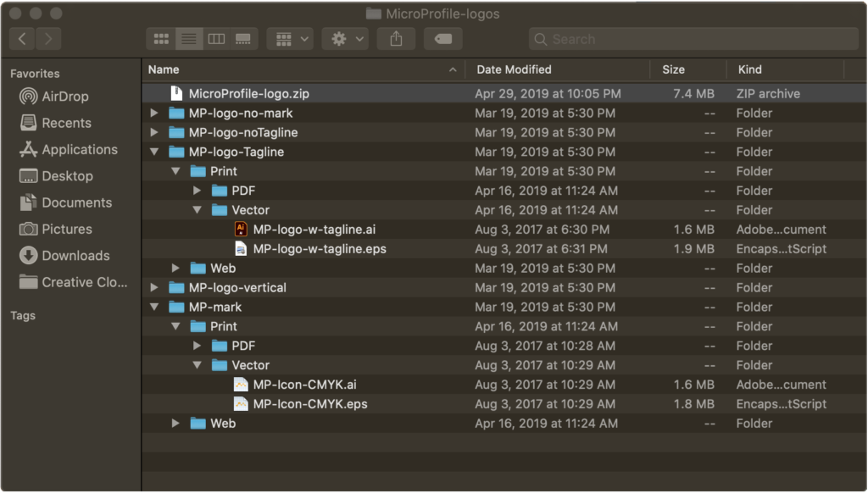Collapse the MP-logo-Tagline folder

(153, 152)
